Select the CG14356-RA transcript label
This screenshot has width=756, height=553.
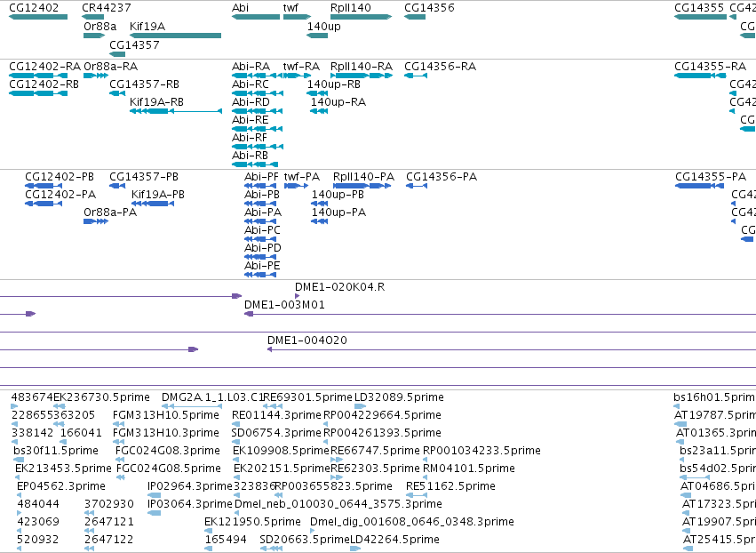tap(441, 67)
